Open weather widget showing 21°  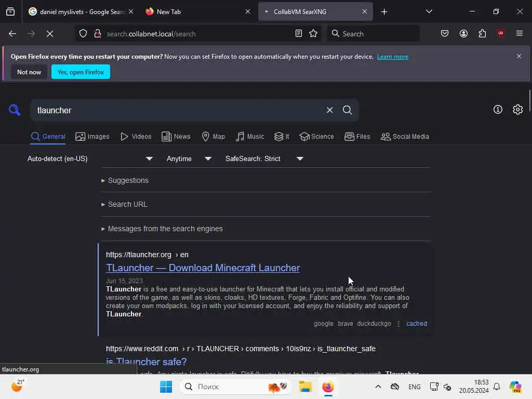pos(17,386)
